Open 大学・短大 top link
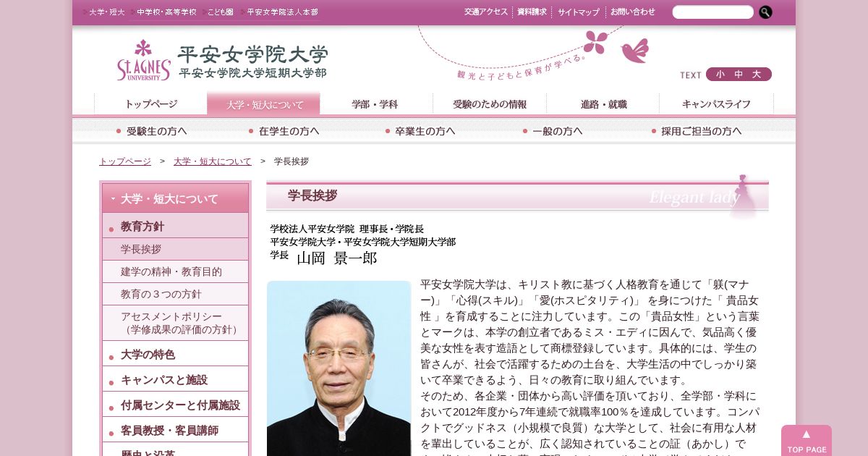The height and width of the screenshot is (456, 868). (x=106, y=12)
